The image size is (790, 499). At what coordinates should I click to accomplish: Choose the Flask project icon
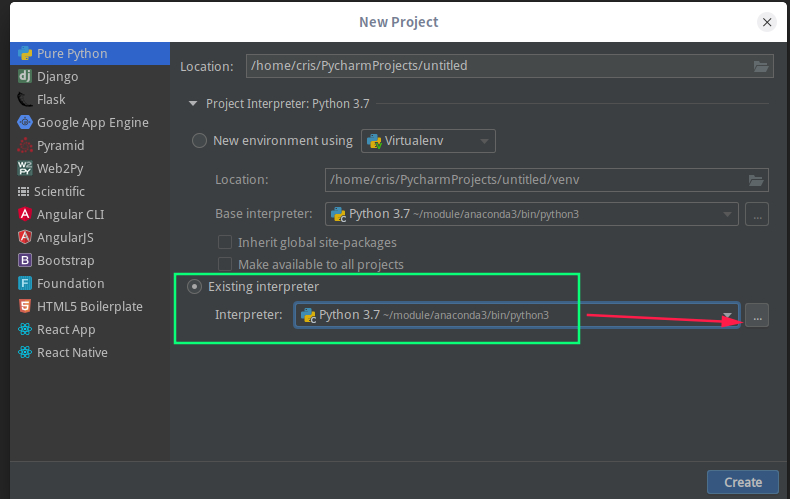(x=25, y=99)
